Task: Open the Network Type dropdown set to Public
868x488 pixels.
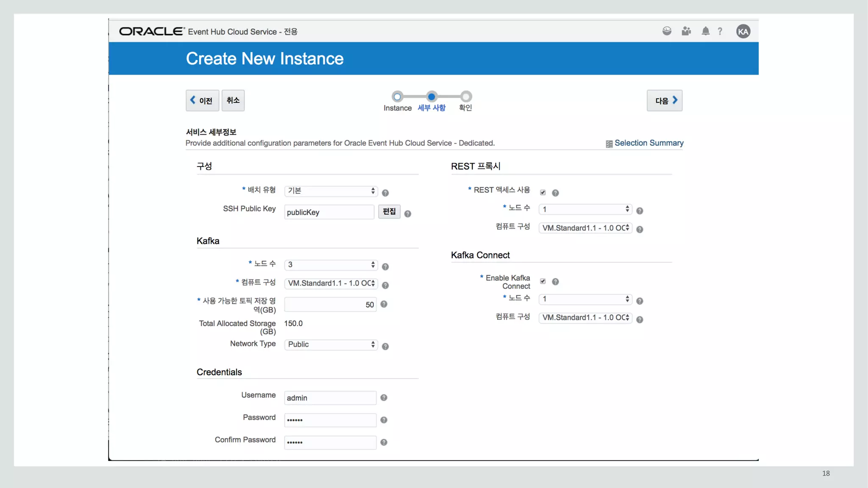Action: tap(331, 344)
